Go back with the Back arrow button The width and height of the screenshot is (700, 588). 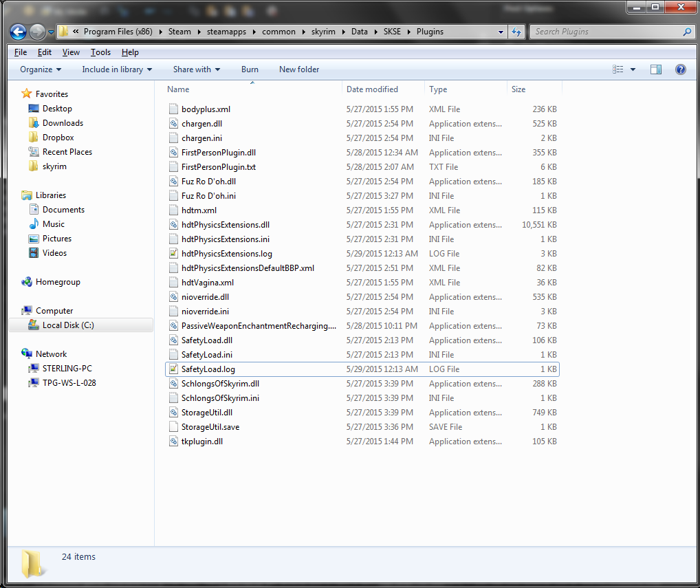tap(18, 32)
